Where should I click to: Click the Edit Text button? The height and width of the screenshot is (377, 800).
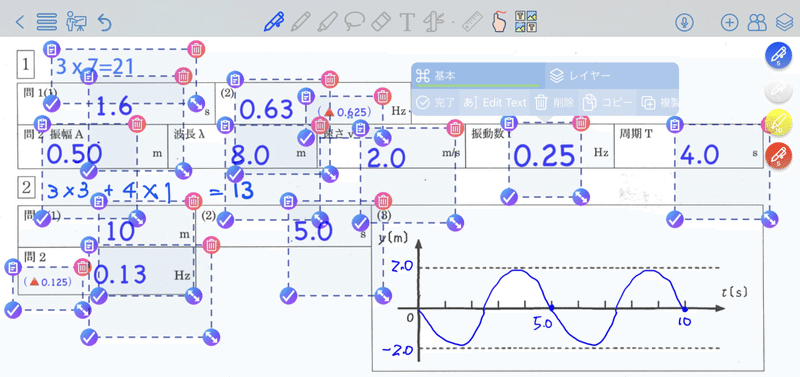coord(495,103)
